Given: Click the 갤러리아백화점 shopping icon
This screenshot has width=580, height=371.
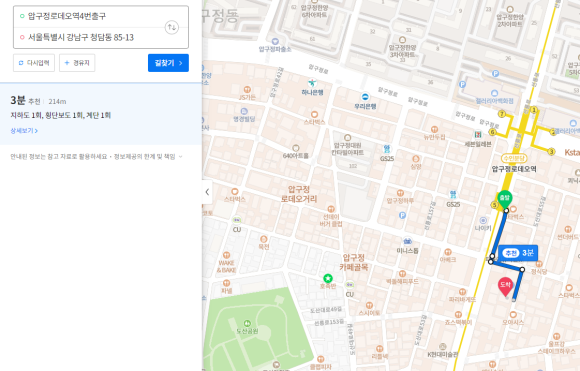Looking at the screenshot, I should tap(495, 93).
